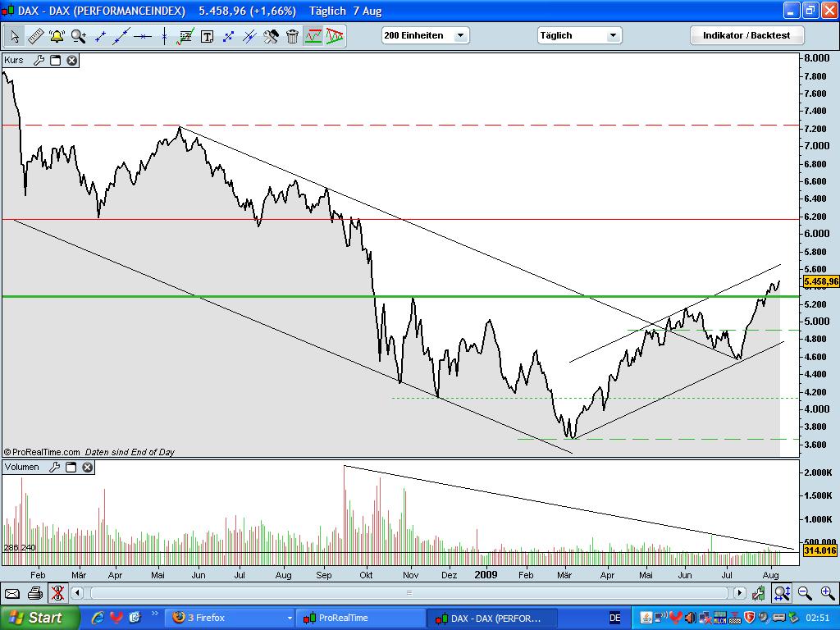The image size is (840, 630).
Task: Click the printer icon
Action: 34,593
